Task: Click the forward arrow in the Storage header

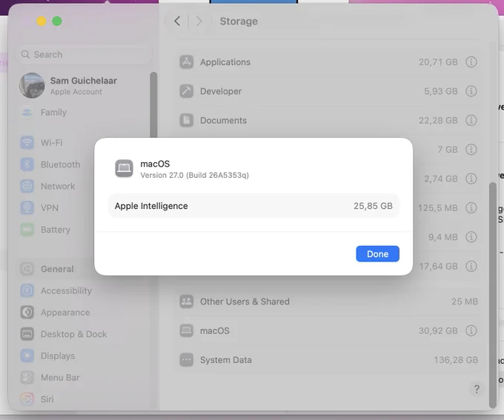Action: (x=199, y=21)
